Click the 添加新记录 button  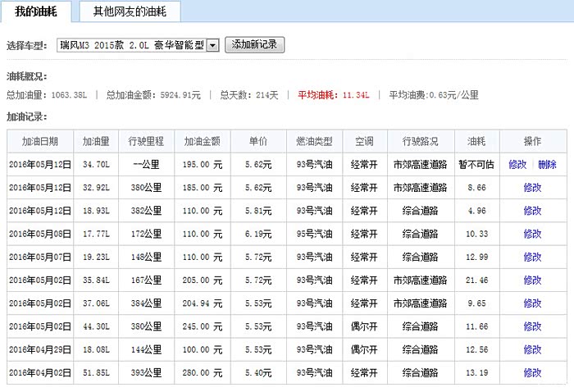(254, 45)
